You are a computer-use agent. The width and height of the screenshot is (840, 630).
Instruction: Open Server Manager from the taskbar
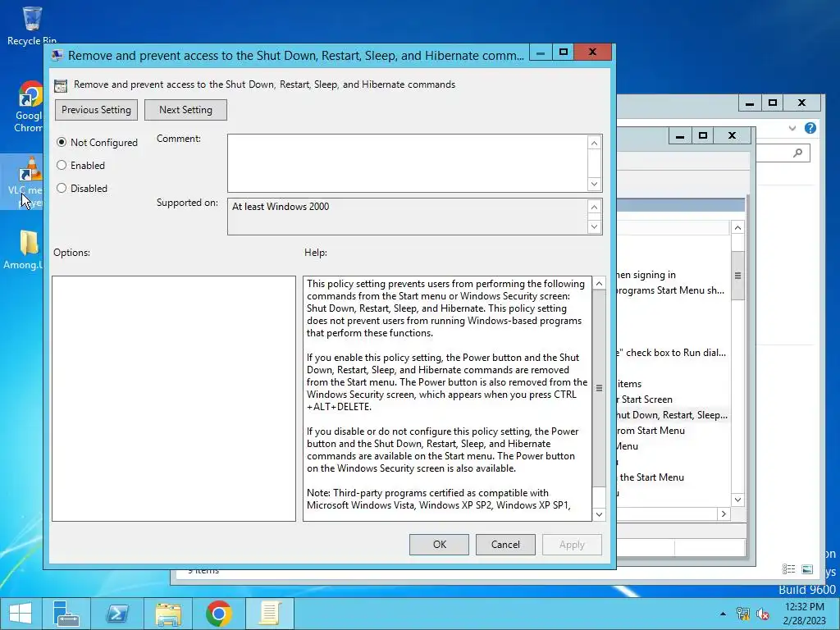point(66,614)
